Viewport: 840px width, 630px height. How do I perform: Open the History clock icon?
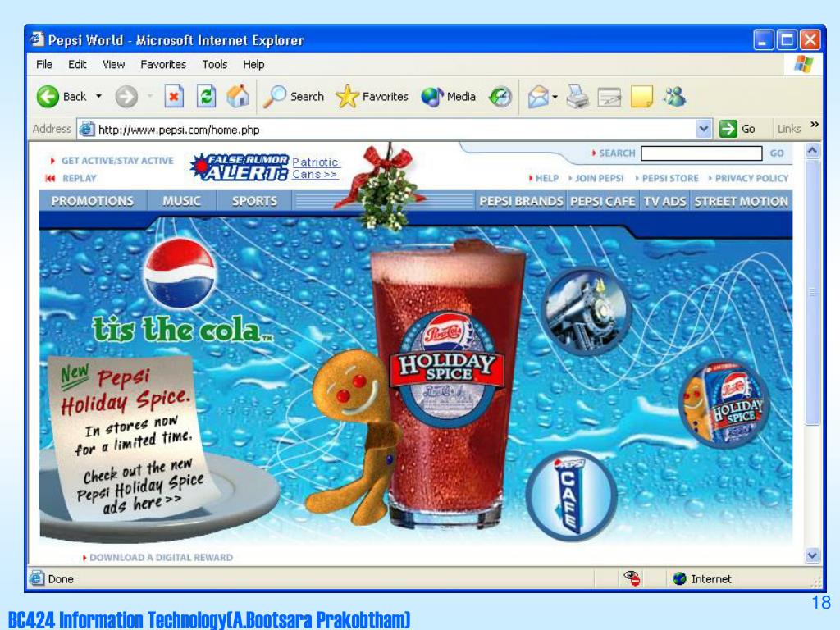[500, 97]
